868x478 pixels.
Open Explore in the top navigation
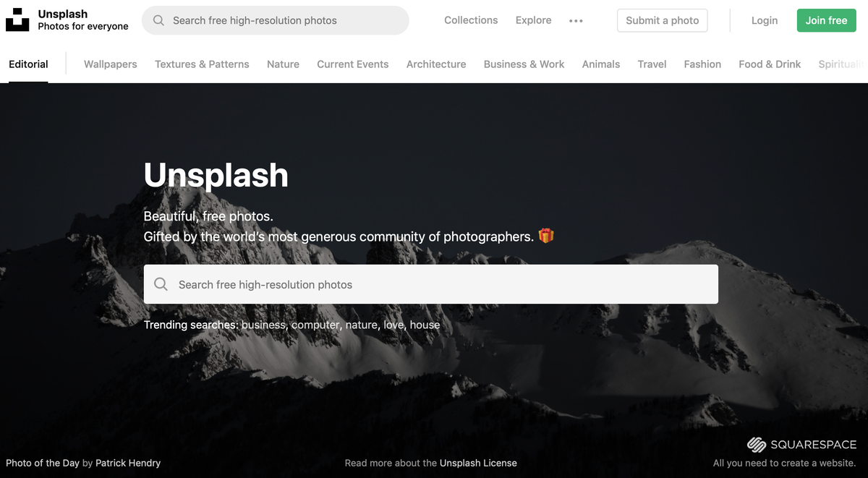click(x=534, y=20)
